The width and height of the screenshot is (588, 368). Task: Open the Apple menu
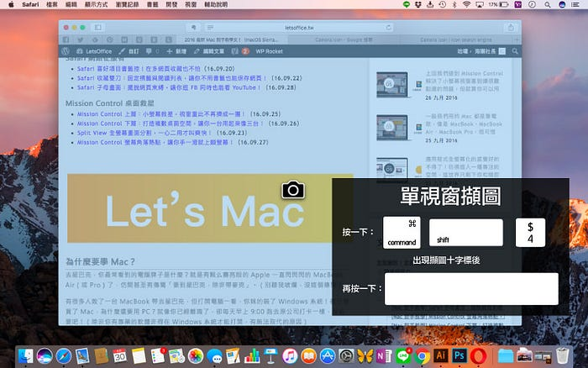point(11,4)
